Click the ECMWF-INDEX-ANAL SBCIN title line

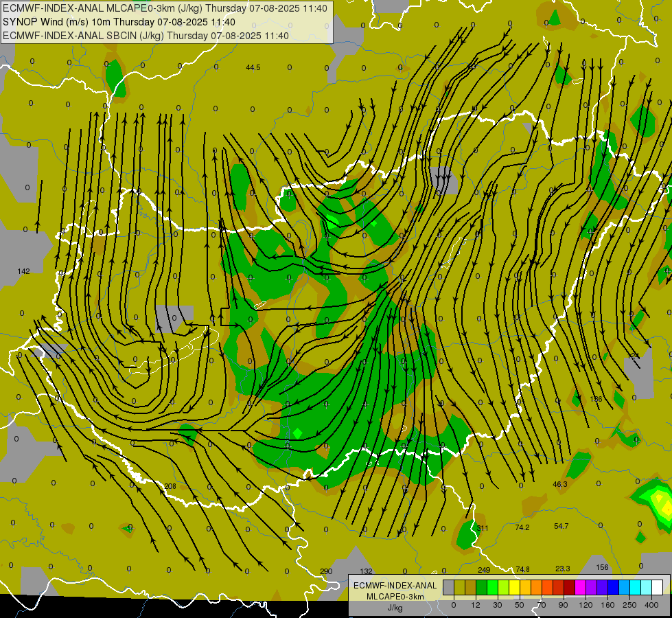(146, 36)
